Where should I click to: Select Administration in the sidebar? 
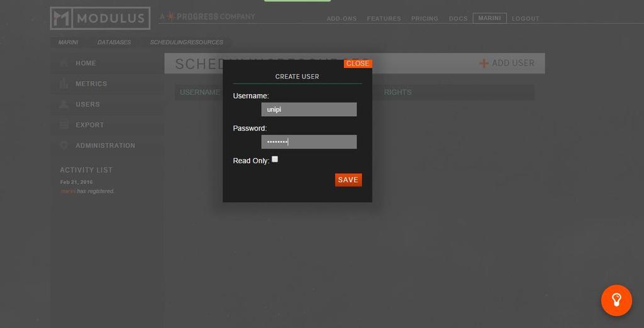pyautogui.click(x=105, y=145)
